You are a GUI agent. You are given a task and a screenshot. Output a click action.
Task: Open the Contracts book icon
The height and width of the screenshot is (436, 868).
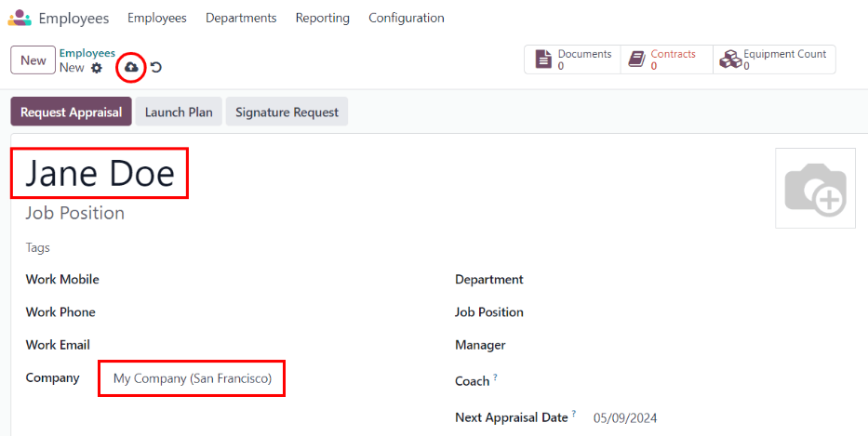(636, 59)
